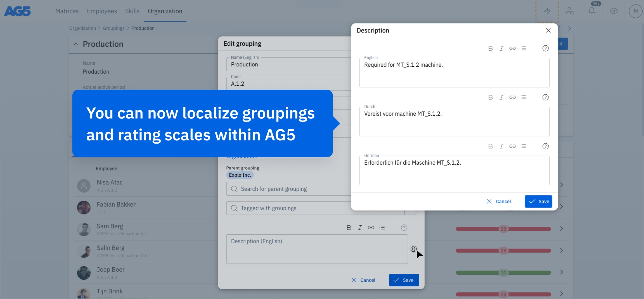
Task: Click bullet list icon above English description
Action: tap(524, 48)
